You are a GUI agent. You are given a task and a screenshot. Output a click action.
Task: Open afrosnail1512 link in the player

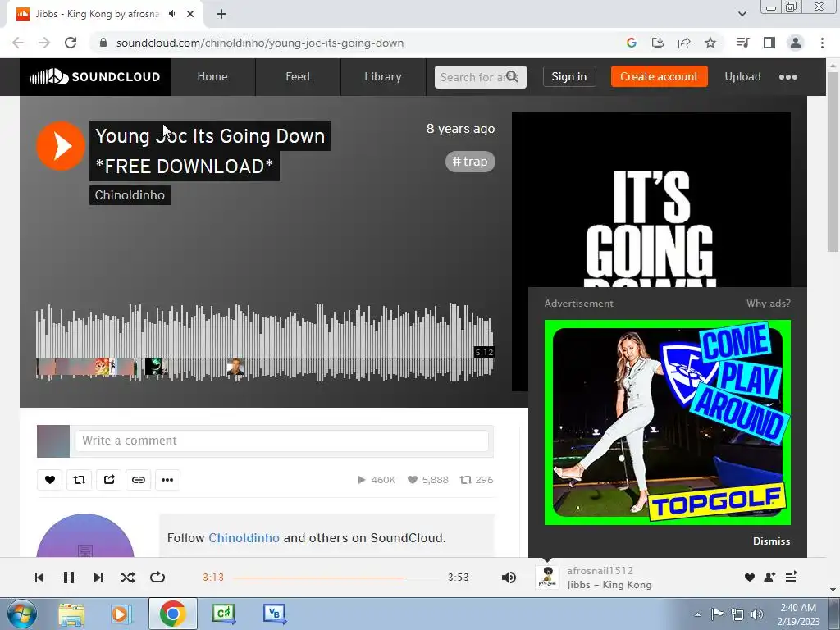tap(600, 571)
